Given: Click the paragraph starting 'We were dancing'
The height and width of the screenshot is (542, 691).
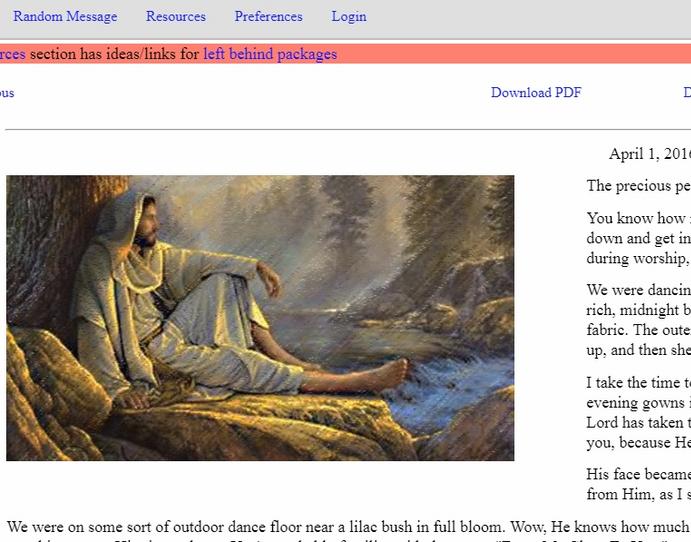Looking at the screenshot, I should coord(639,320).
